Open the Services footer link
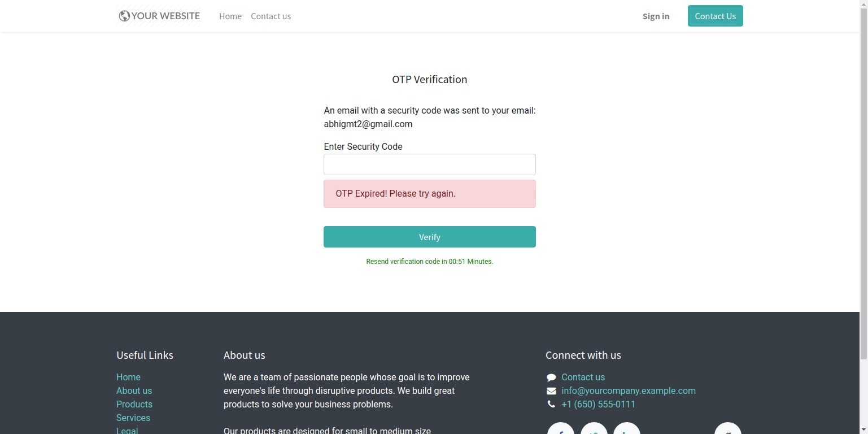 coord(133,418)
